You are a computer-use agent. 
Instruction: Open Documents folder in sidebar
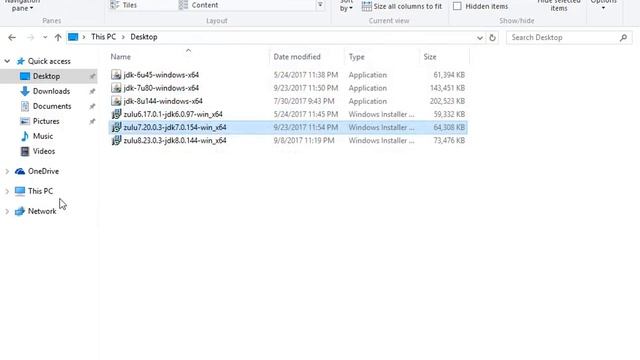click(52, 106)
